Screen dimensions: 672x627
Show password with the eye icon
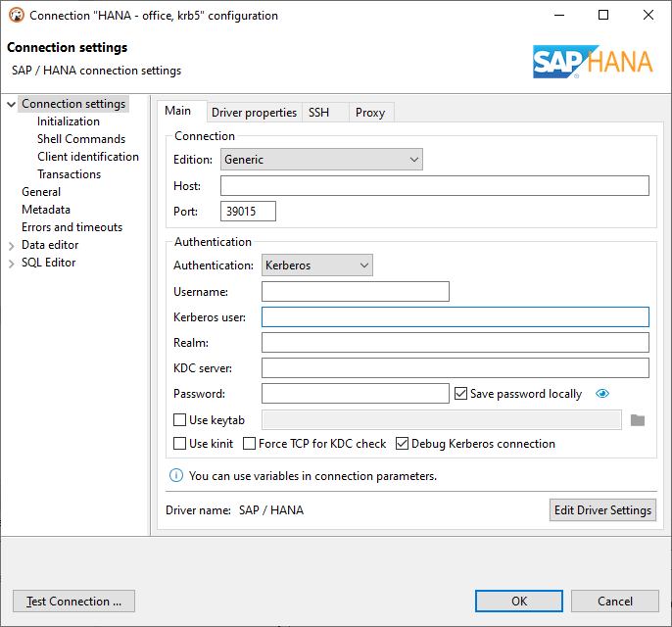602,394
